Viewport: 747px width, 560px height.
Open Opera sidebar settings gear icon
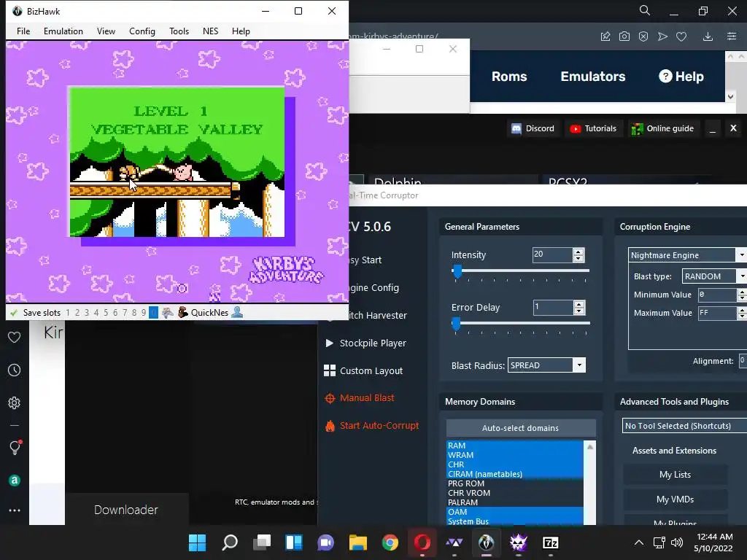coord(15,402)
